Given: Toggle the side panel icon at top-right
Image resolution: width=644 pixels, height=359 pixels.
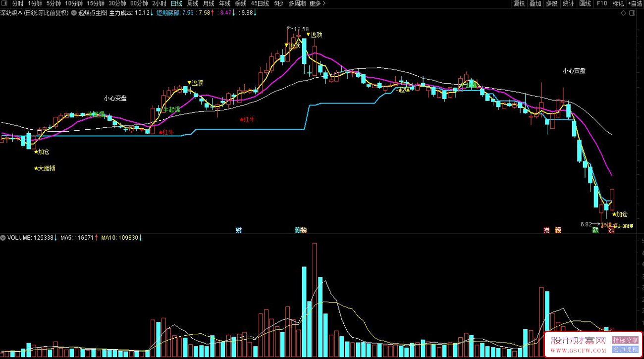Looking at the screenshot, I should (631, 13).
